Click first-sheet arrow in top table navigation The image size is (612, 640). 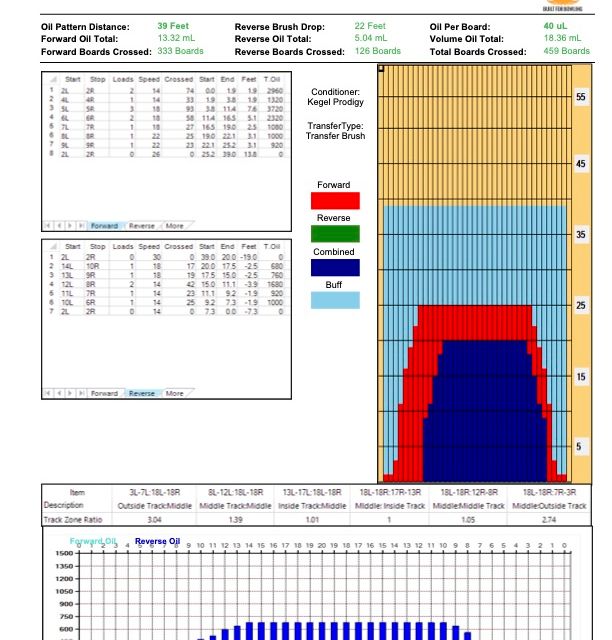pyautogui.click(x=48, y=226)
